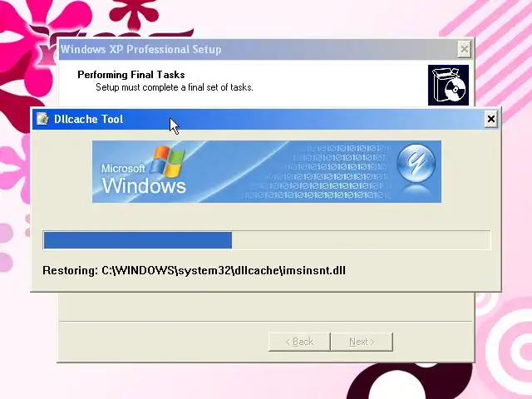Click the 'Dllcache Tool' title text
The width and height of the screenshot is (532, 399).
89,119
